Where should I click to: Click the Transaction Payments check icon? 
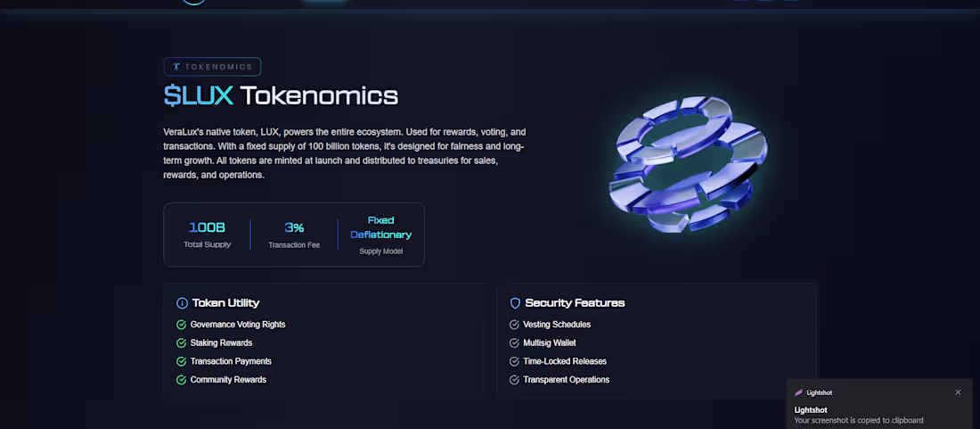coord(182,361)
